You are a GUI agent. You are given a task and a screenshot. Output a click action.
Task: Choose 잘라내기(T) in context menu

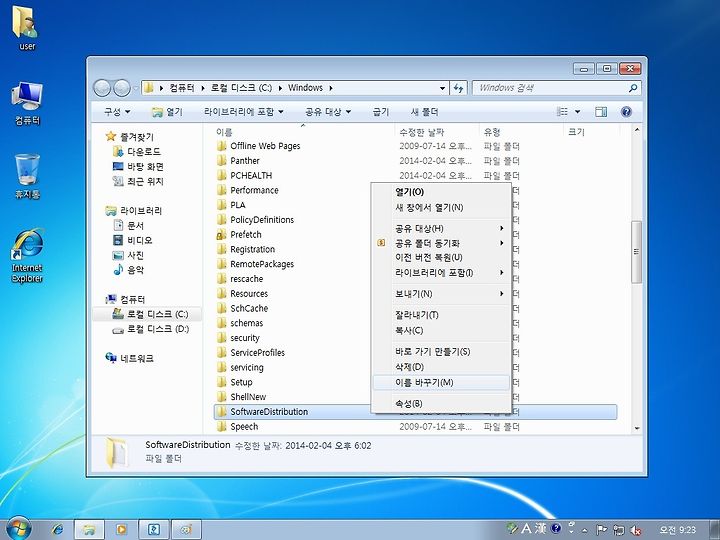442,315
